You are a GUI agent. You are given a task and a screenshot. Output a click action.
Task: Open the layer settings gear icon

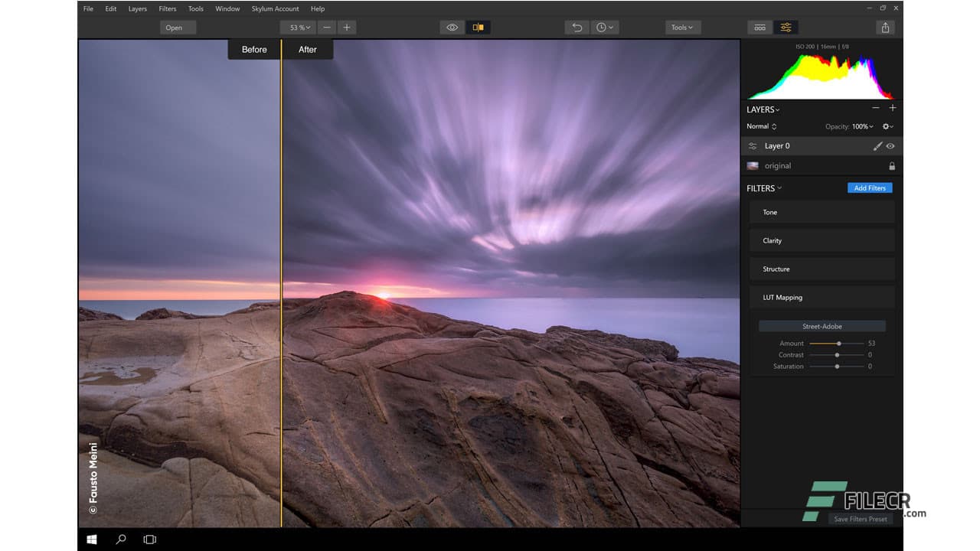(x=885, y=126)
